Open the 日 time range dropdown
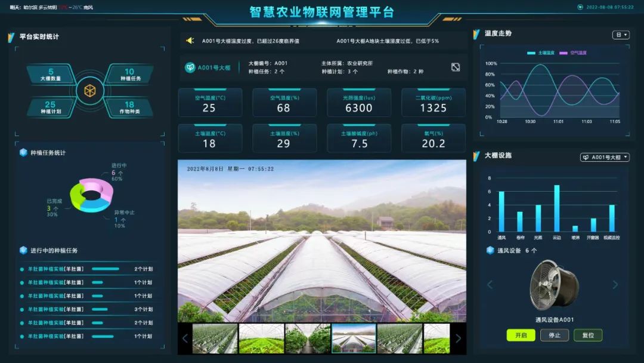Viewport: 644px width, 363px height. click(x=621, y=35)
